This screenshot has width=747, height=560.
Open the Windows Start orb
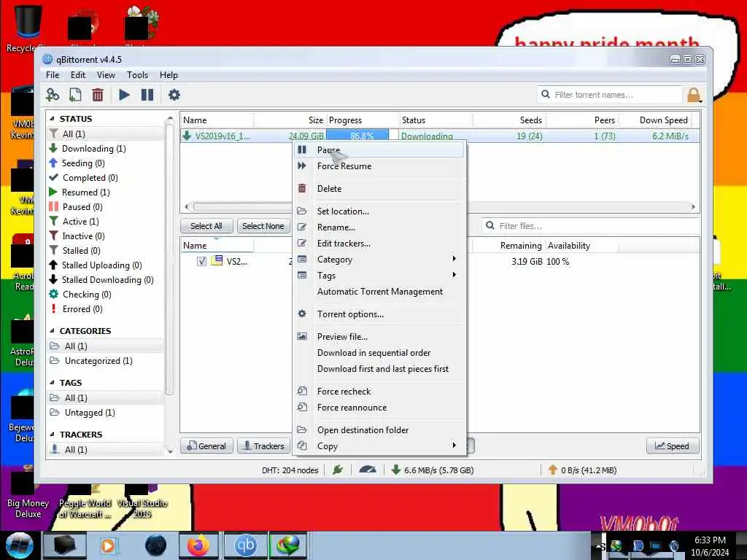(x=20, y=545)
